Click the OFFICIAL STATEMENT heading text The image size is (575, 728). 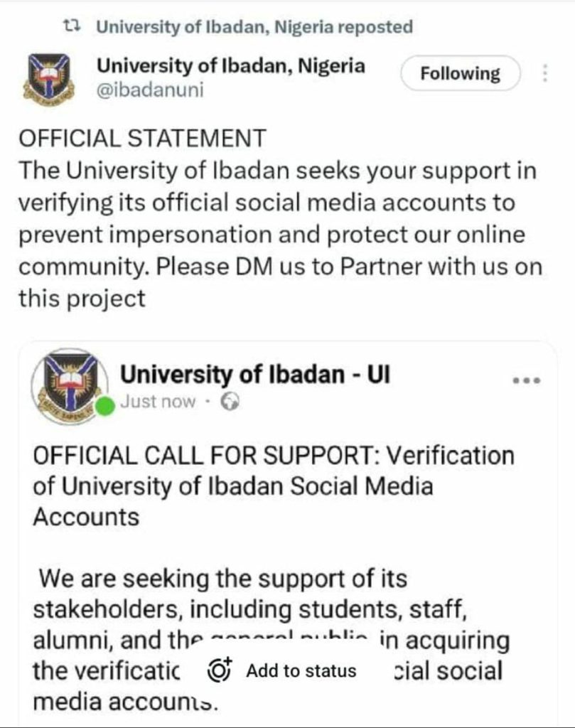pyautogui.click(x=142, y=137)
